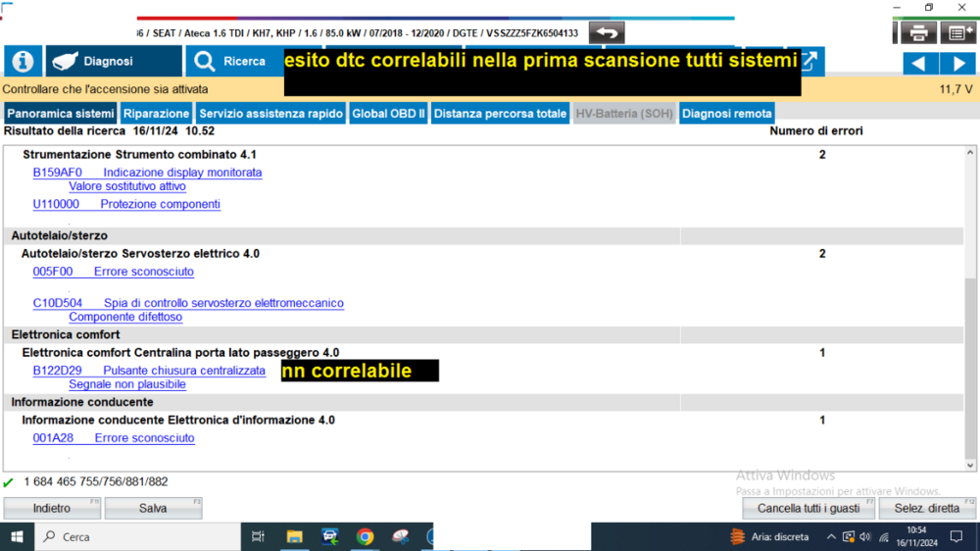Click the HV-Batteria (SOH) tab
This screenshot has width=980, height=551.
tap(624, 114)
